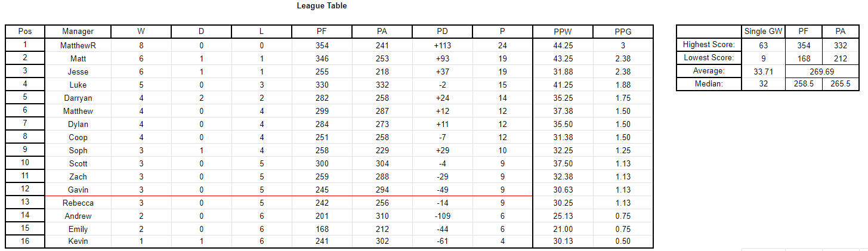Click Andrew's PD value of -109
This screenshot has width=868, height=251.
pyautogui.click(x=442, y=216)
